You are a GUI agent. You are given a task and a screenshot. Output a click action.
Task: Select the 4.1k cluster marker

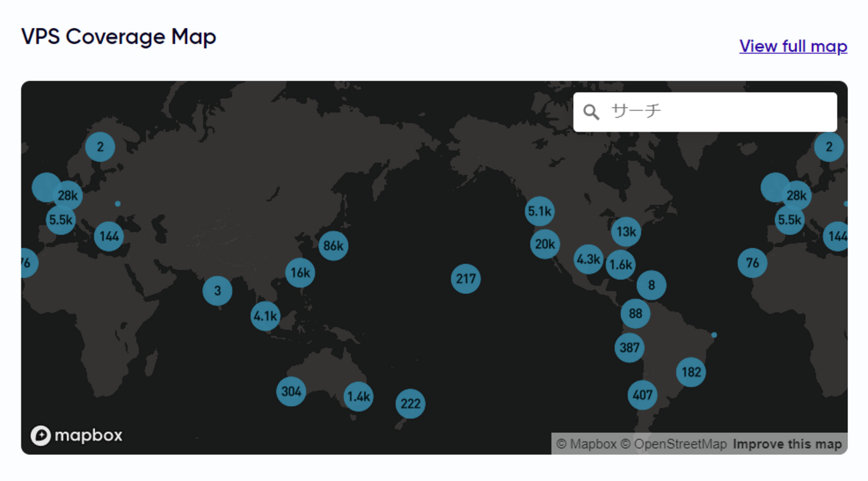pyautogui.click(x=265, y=316)
